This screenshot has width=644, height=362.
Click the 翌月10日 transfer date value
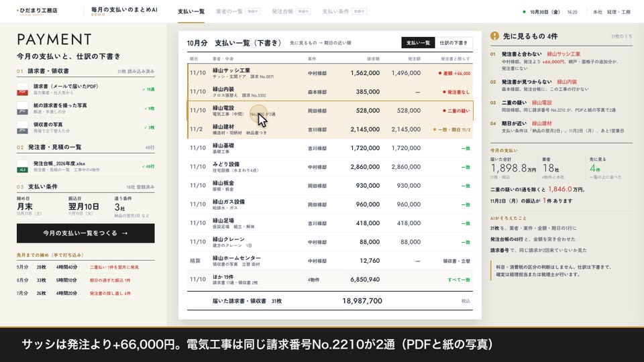click(84, 206)
